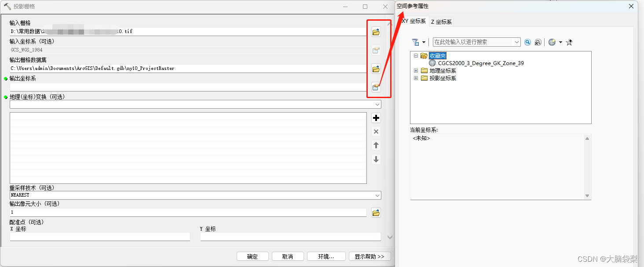
Task: Select 收藏夹 tree item
Action: (438, 56)
